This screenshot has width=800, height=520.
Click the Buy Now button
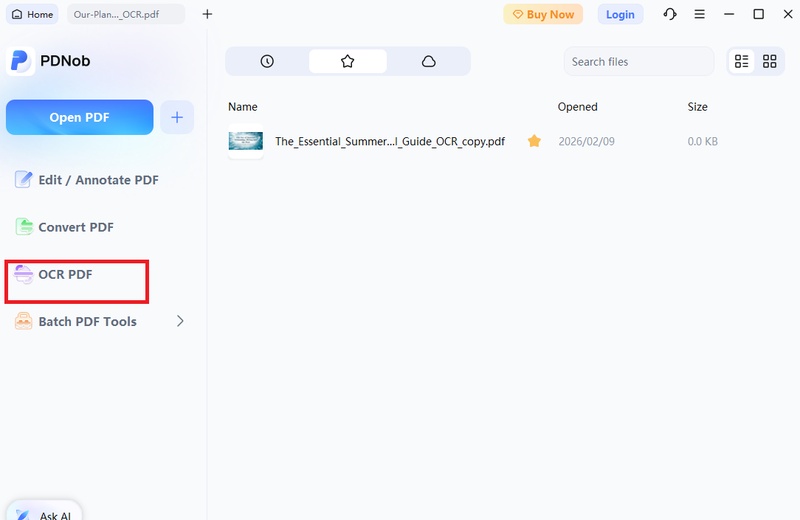point(543,14)
